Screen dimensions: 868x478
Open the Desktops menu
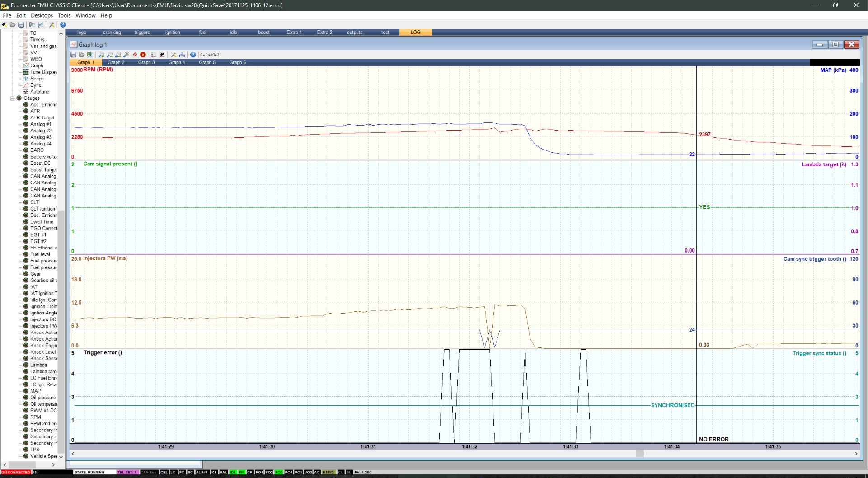tap(42, 15)
